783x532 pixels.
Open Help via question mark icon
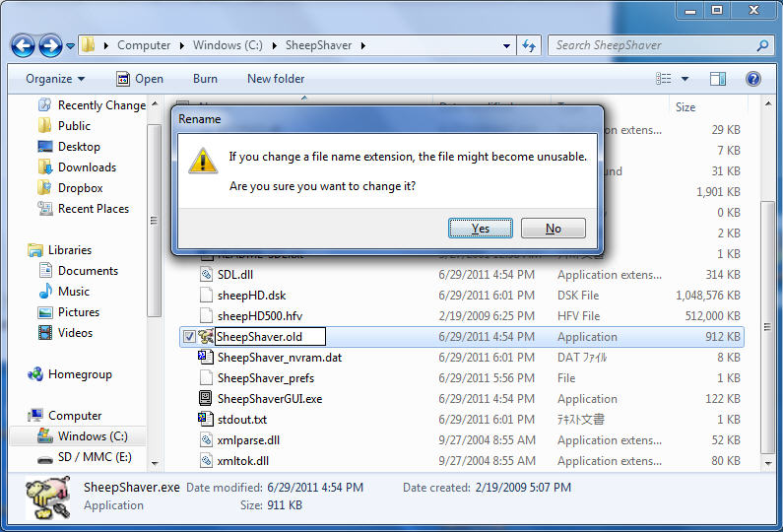tap(753, 79)
